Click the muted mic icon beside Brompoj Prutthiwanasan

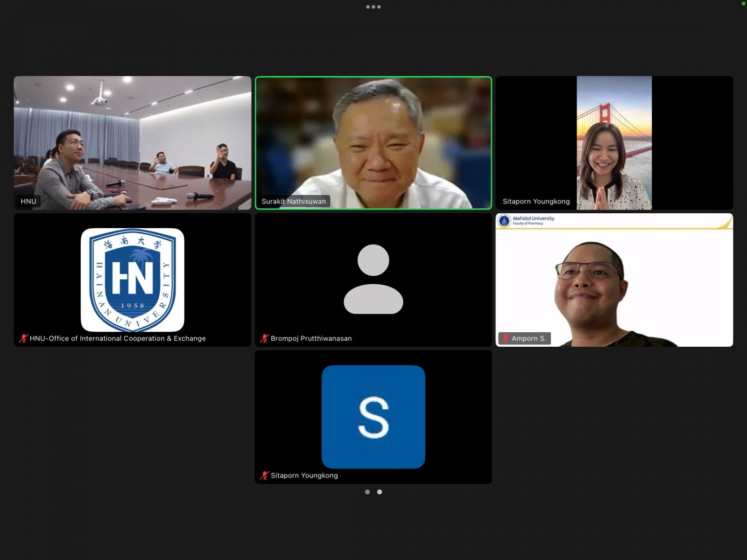tap(264, 338)
